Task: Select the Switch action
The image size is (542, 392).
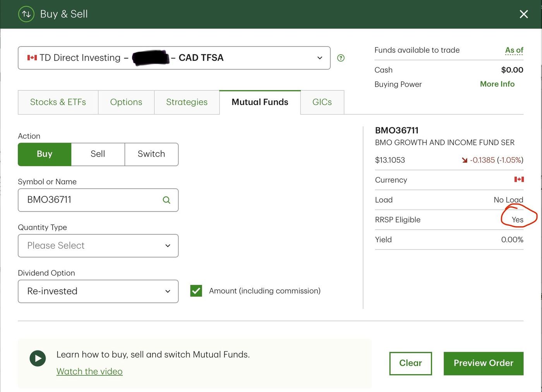Action: pyautogui.click(x=151, y=154)
